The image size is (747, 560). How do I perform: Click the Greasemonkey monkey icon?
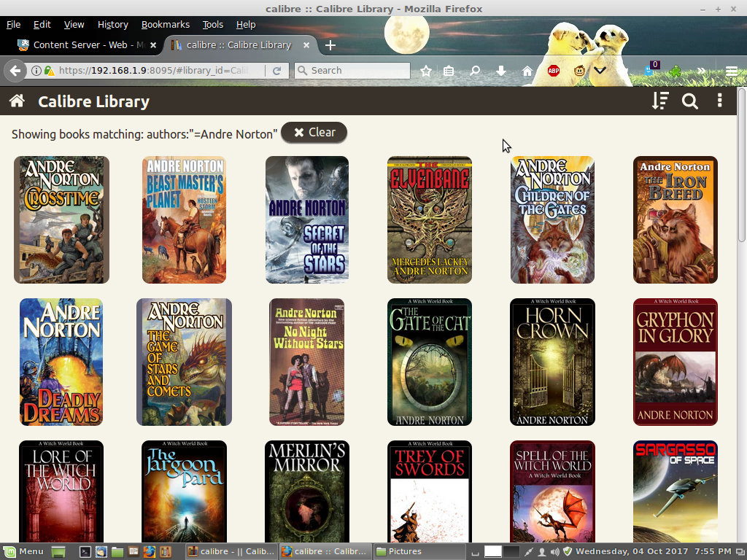tap(579, 71)
